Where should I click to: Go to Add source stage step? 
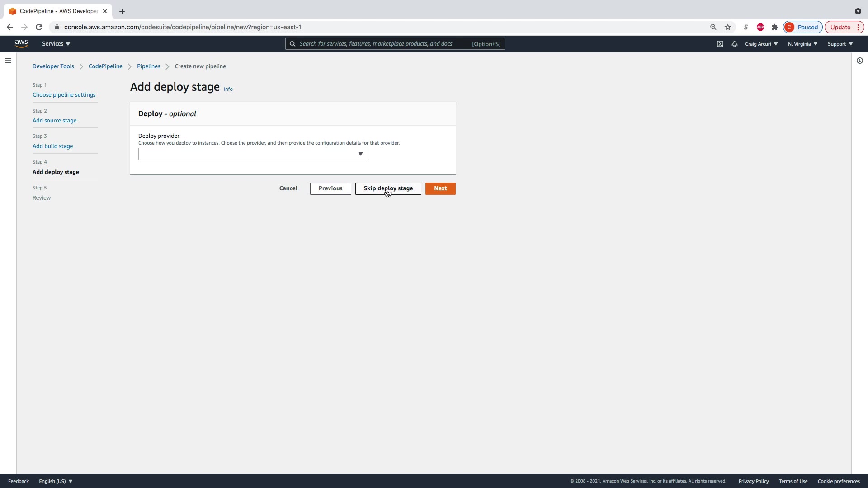click(54, 121)
